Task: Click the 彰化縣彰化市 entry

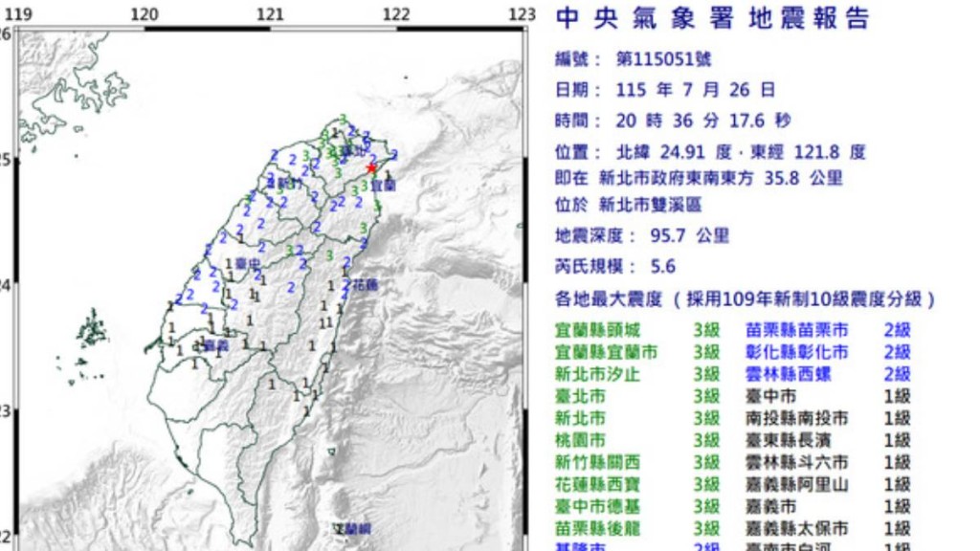Action: click(x=828, y=352)
